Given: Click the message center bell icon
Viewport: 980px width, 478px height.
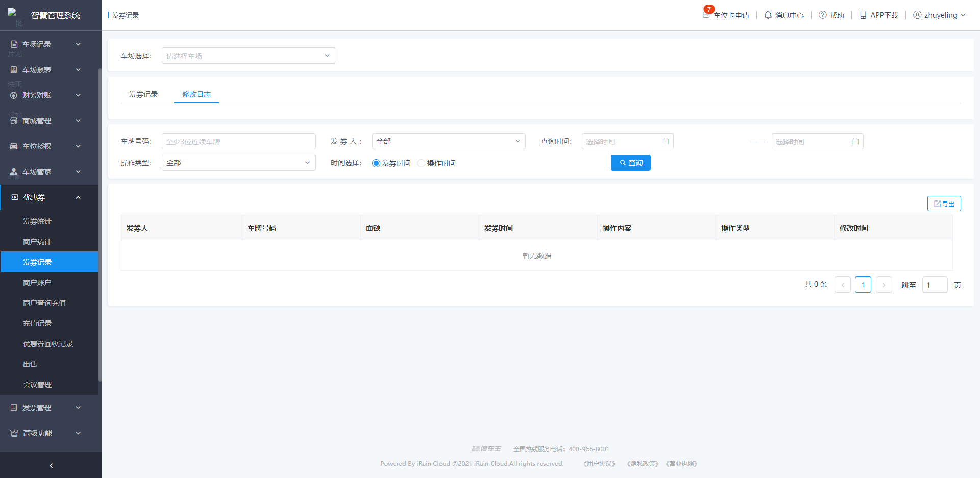Looking at the screenshot, I should (x=768, y=15).
